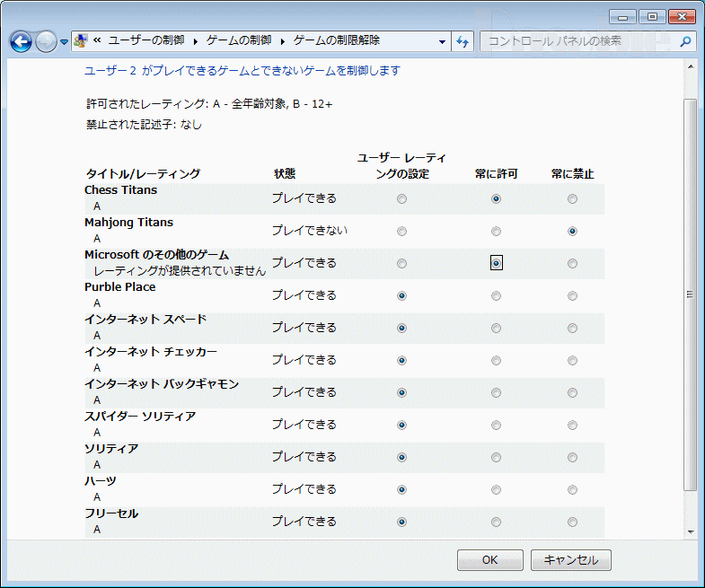The width and height of the screenshot is (705, 588).
Task: Select 常に許可 for インターネット バックギャモン
Action: [x=496, y=393]
